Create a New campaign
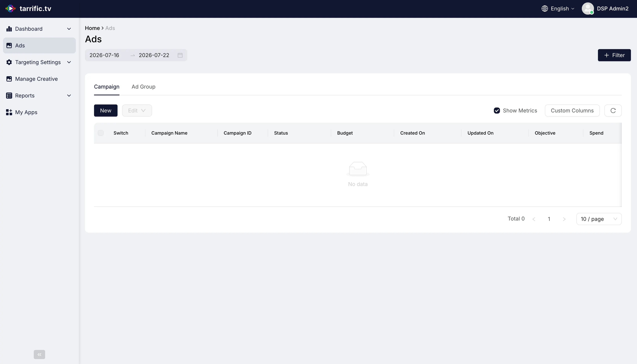This screenshot has width=637, height=364. 106,111
